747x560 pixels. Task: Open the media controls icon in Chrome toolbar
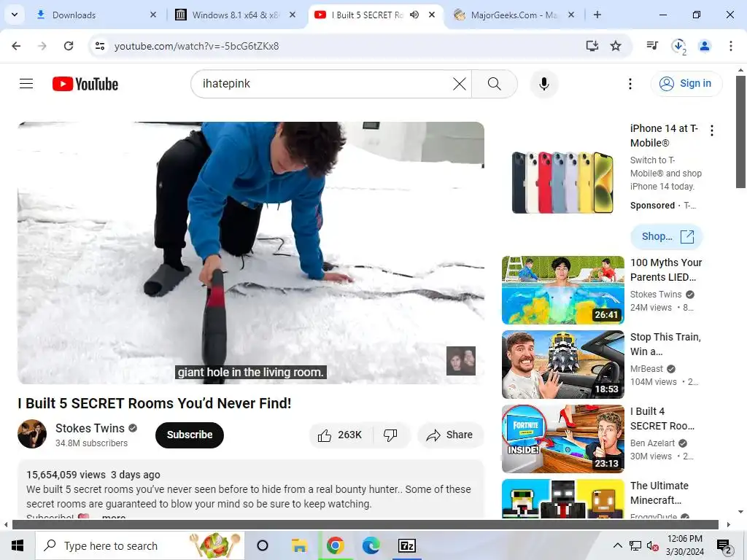point(652,46)
